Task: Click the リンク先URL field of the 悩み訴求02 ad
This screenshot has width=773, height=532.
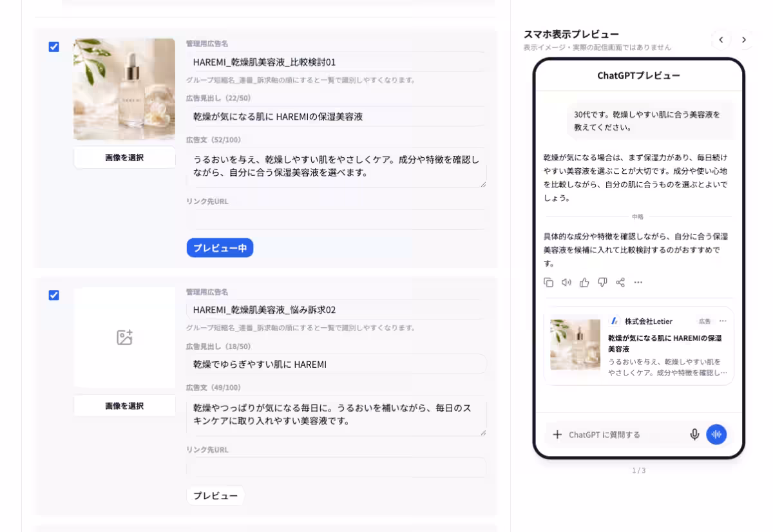Action: click(336, 468)
